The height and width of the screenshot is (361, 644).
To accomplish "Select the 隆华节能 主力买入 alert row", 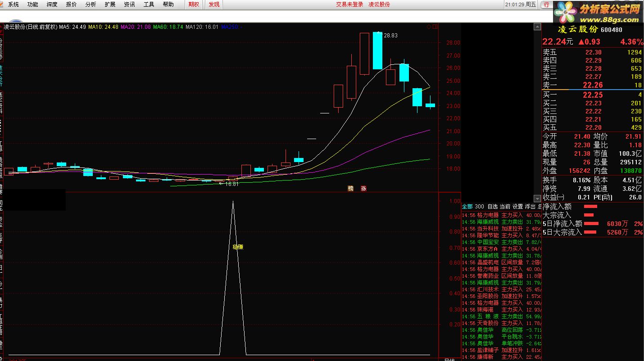I will (502, 235).
